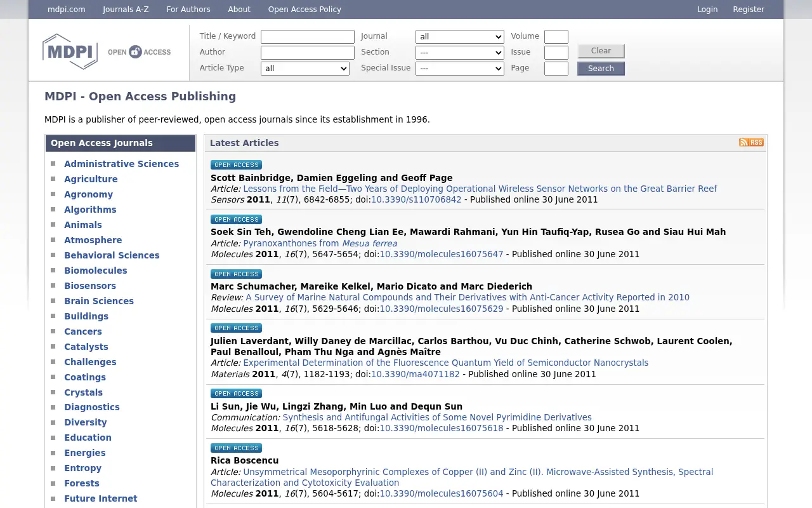Image resolution: width=812 pixels, height=508 pixels.
Task: Open the Journals A-Z menu
Action: click(x=126, y=10)
